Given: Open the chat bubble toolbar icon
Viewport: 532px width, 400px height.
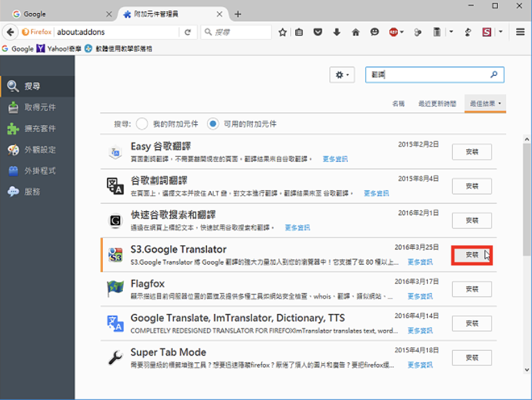Looking at the screenshot, I should point(374,32).
